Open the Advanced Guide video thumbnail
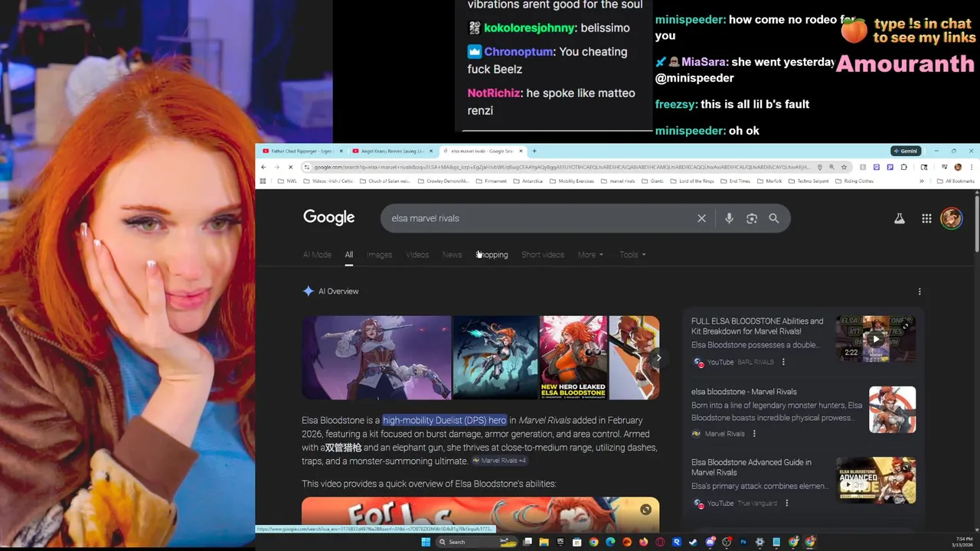Viewport: 980px width, 551px height. [x=876, y=480]
